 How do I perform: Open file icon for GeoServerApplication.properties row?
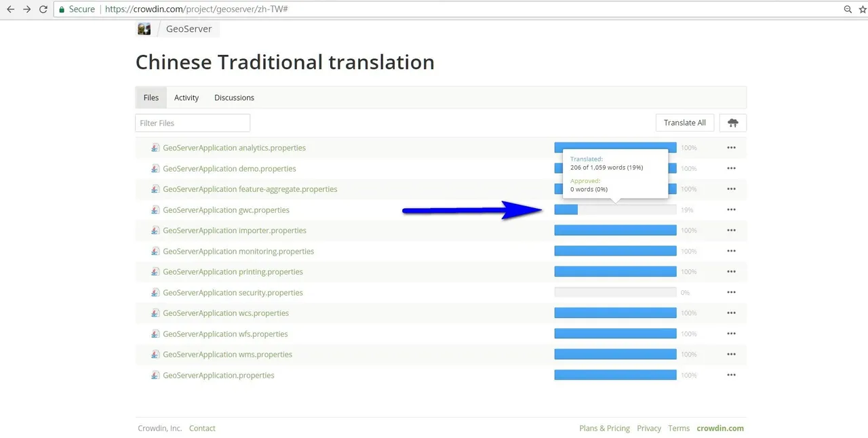coord(155,376)
